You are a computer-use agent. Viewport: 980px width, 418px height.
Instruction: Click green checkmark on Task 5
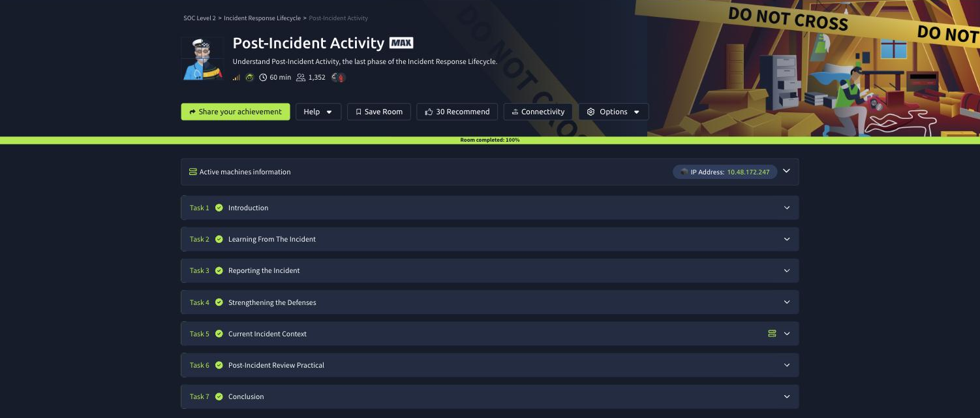pyautogui.click(x=219, y=334)
